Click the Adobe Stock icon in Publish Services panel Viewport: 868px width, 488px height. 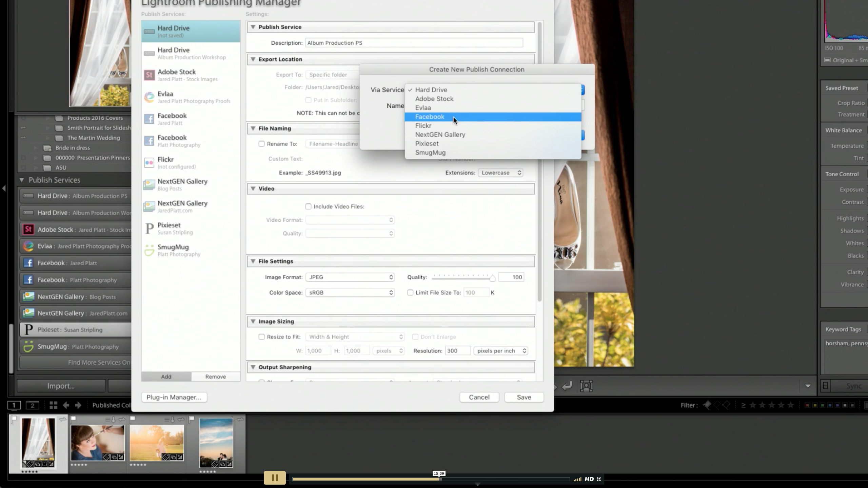click(28, 229)
